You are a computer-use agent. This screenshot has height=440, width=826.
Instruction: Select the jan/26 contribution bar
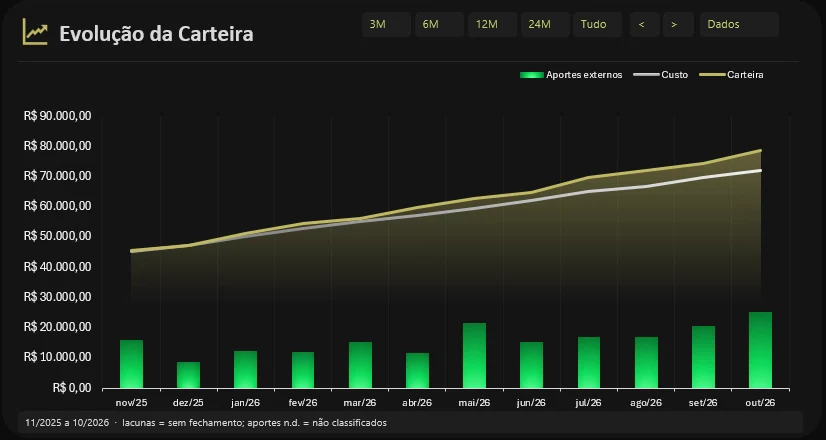point(245,369)
